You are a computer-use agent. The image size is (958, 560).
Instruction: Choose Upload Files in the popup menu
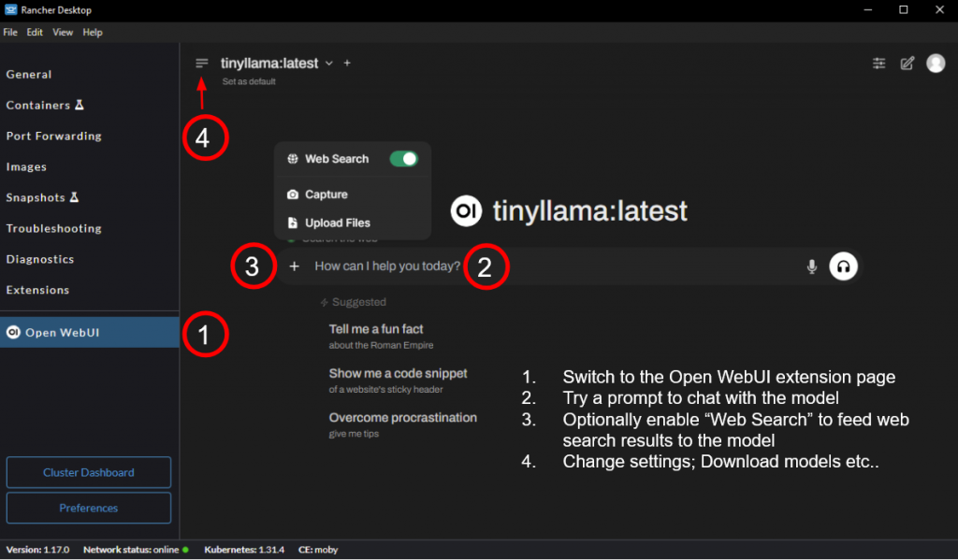tap(337, 223)
